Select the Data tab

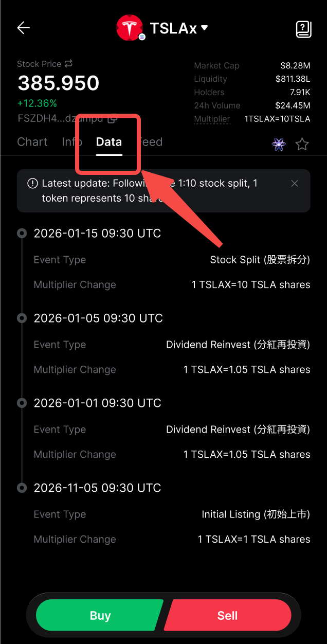click(x=109, y=142)
